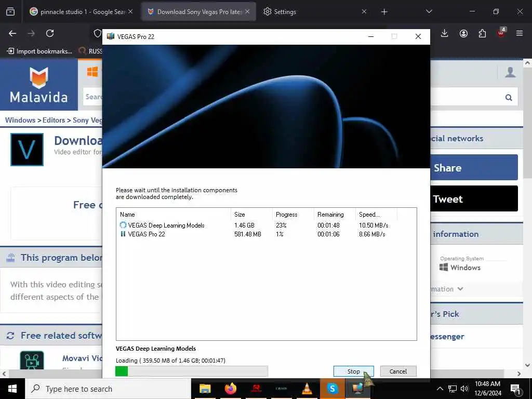Open VLC media player from the taskbar
Screen dimensions: 532x399
click(x=307, y=389)
